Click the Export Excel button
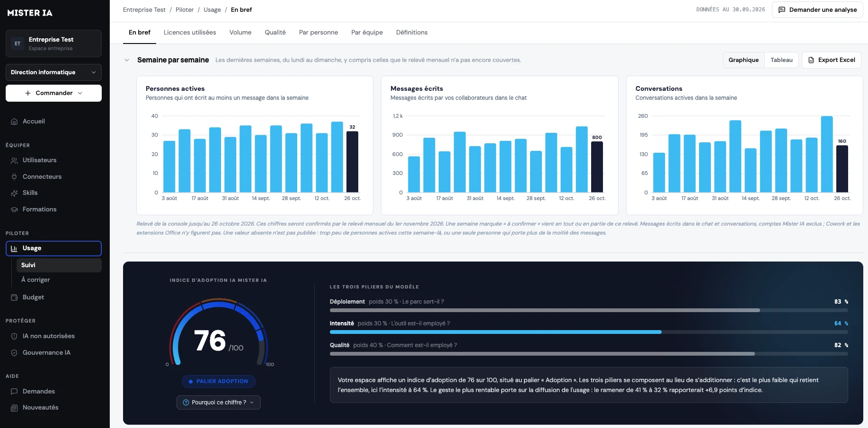The image size is (868, 428). 832,60
